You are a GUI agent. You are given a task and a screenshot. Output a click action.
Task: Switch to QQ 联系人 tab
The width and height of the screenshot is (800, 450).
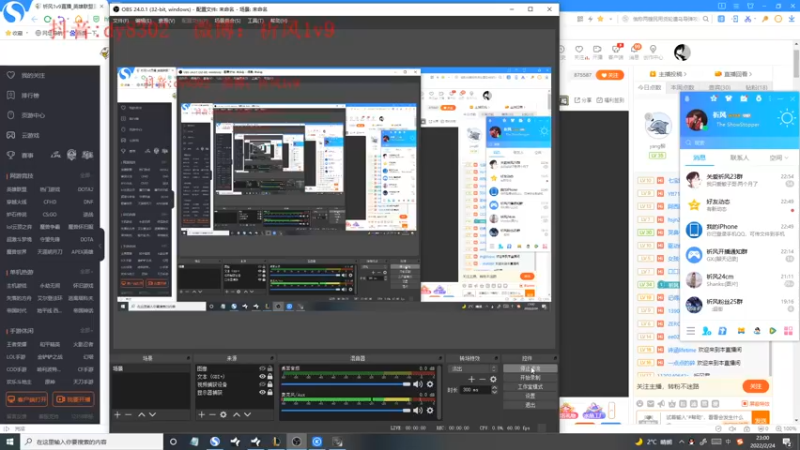point(739,158)
